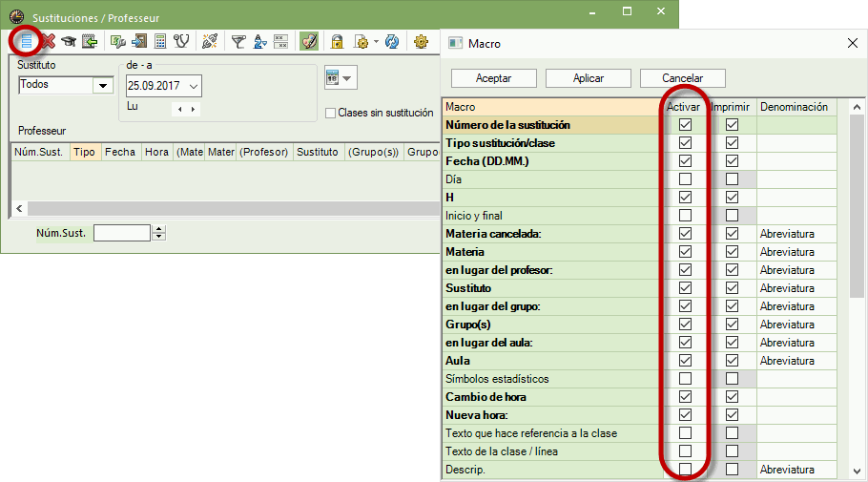Select the Nueva hora: macro row
The image size is (868, 482).
(552, 415)
